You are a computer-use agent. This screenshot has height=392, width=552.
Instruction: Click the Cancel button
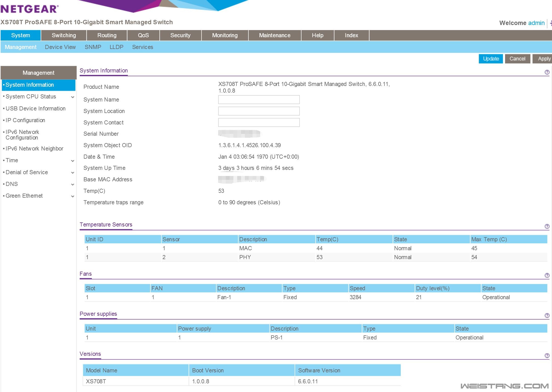click(x=517, y=59)
